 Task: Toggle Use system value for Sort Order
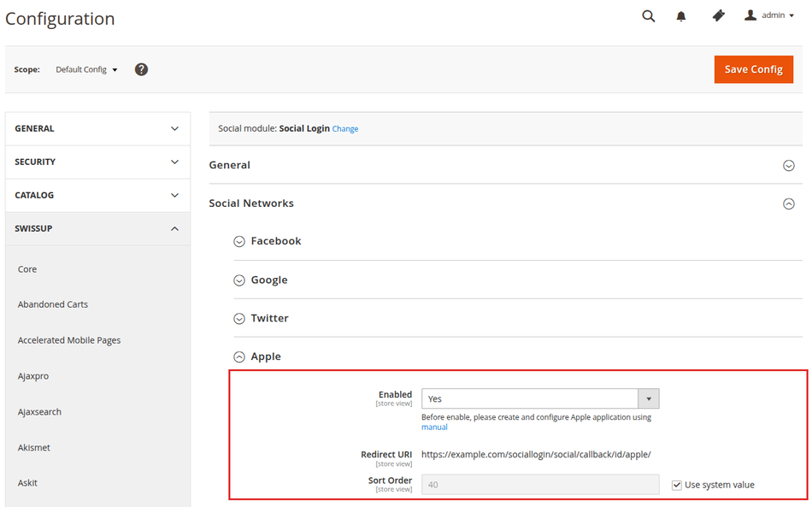tap(676, 486)
